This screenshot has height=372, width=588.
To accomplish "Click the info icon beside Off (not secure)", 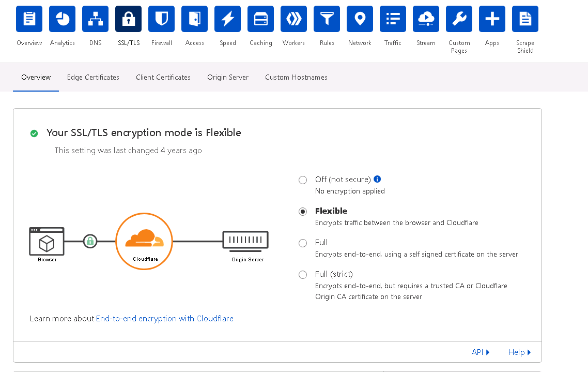I will [377, 179].
